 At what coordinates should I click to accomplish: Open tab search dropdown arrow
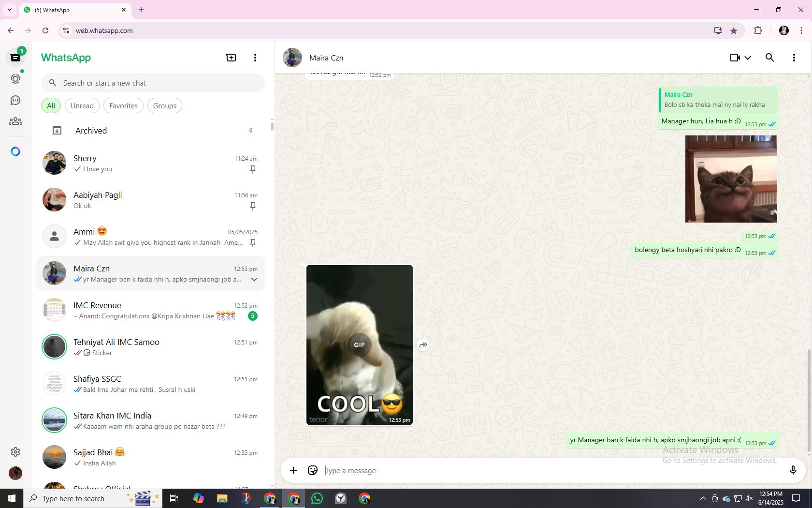point(9,10)
